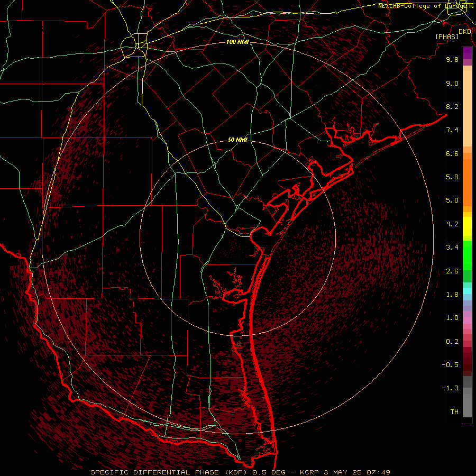Click the "TH" threshold label
Screen dimensions: 476x476
[x=454, y=412]
